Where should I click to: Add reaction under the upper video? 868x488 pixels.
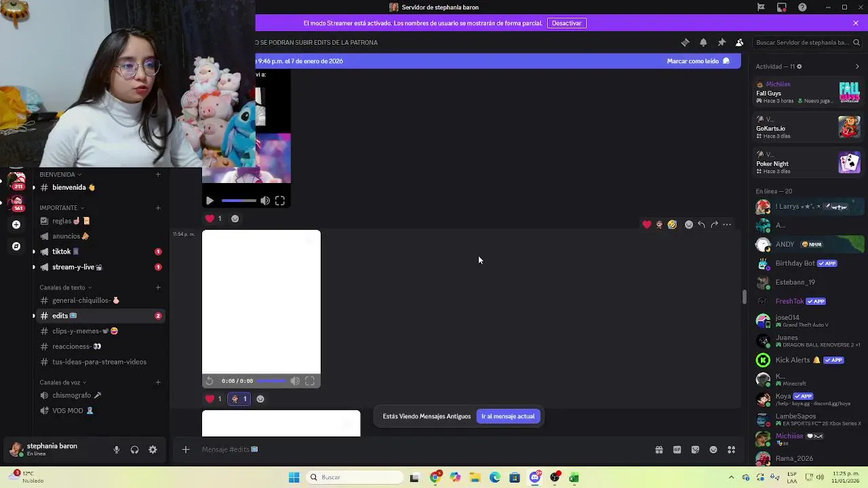click(235, 218)
